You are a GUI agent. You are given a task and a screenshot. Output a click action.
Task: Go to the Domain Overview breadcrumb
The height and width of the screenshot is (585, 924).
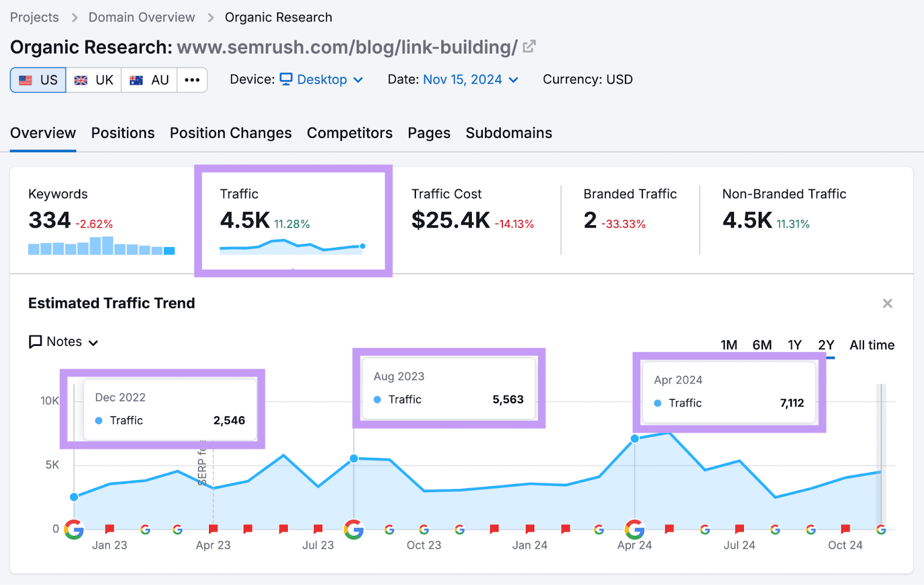[x=141, y=17]
